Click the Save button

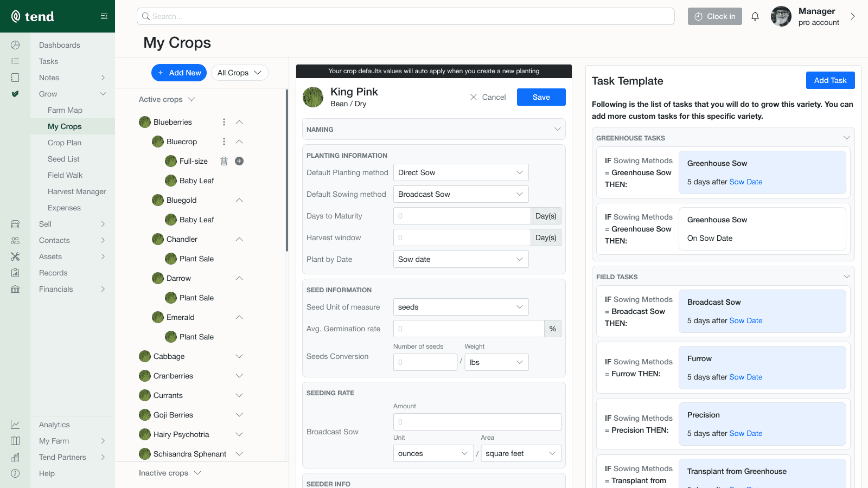pos(541,97)
